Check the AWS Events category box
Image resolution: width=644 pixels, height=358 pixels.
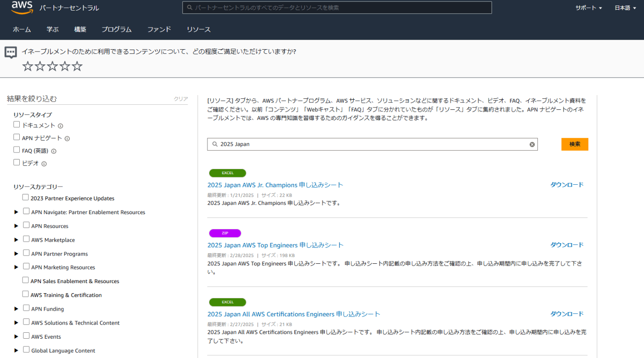point(26,335)
